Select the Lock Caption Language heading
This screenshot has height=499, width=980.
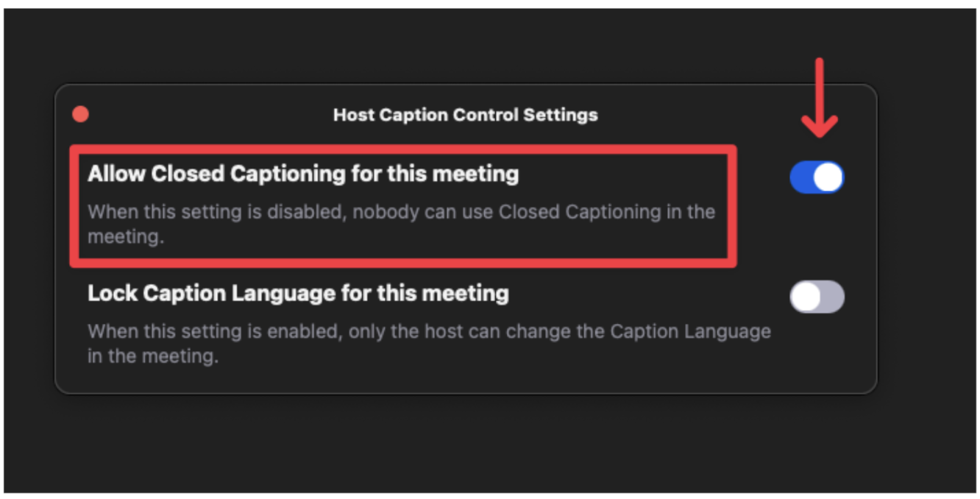298,294
